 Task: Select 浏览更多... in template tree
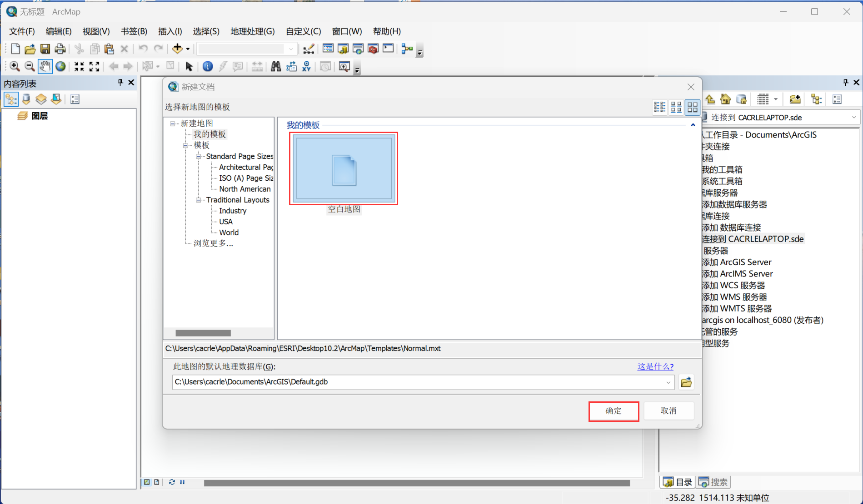click(213, 243)
